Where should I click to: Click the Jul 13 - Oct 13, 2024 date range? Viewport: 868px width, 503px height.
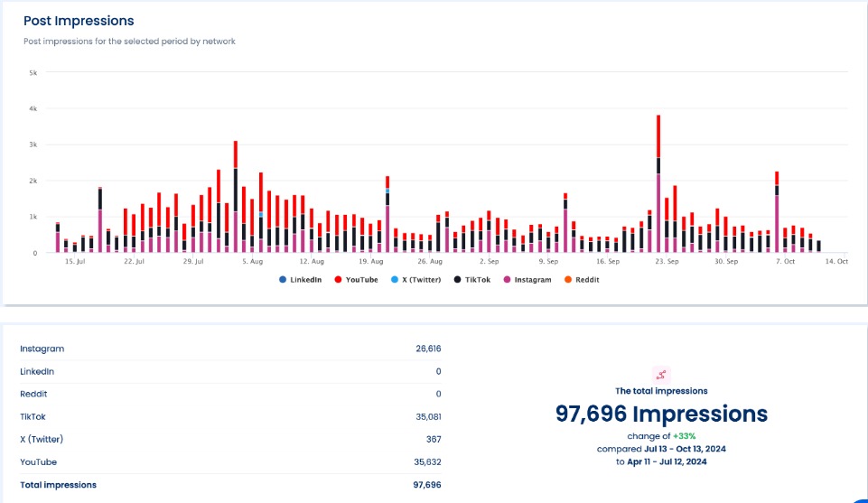[x=684, y=449]
